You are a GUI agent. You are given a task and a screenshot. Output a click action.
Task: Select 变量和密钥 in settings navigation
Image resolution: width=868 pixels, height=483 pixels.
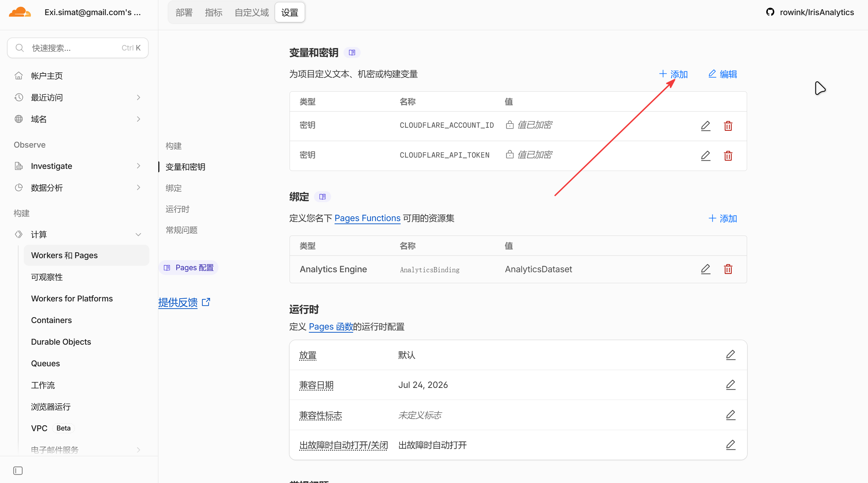pos(185,167)
